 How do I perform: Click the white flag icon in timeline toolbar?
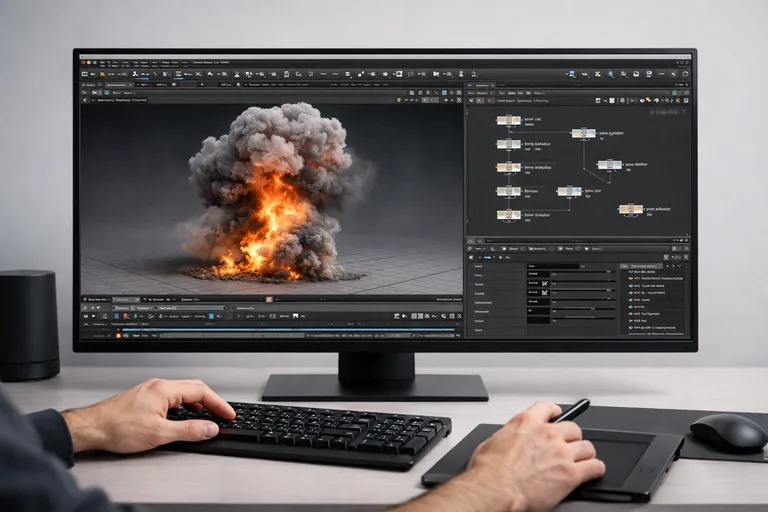(x=295, y=316)
